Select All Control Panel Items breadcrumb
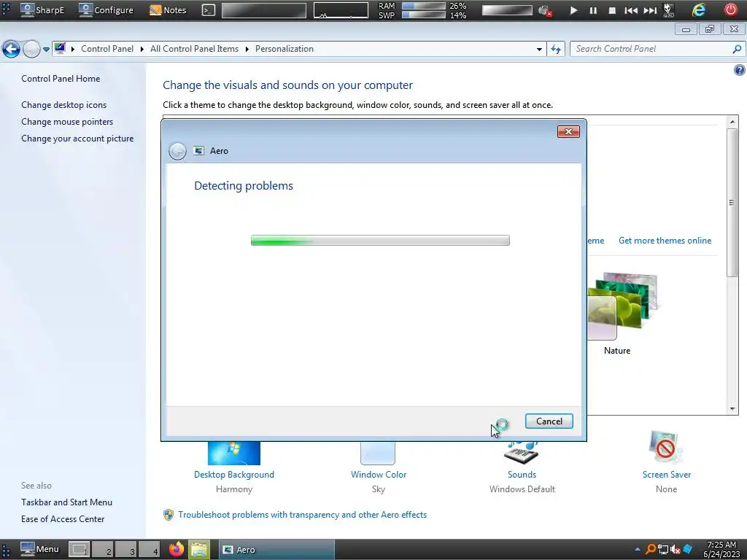Viewport: 747px width, 560px height. pyautogui.click(x=194, y=49)
